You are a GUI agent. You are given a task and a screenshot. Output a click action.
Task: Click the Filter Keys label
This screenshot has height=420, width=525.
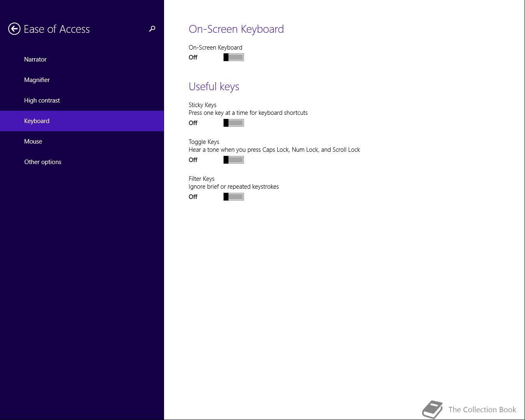click(201, 179)
